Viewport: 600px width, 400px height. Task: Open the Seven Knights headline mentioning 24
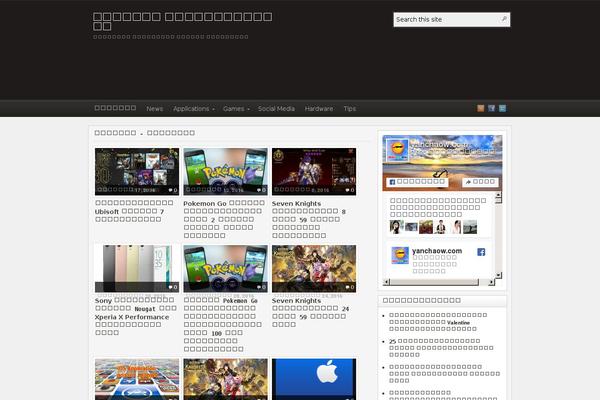point(310,312)
